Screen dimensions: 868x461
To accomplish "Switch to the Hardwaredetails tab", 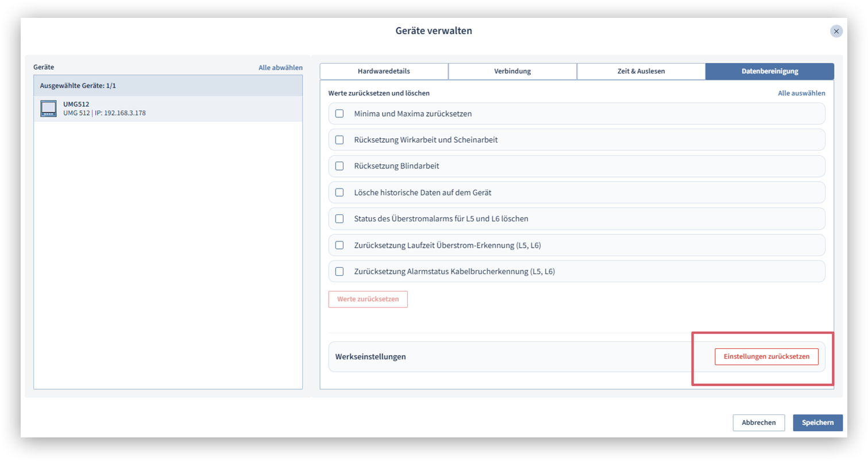I will (x=384, y=71).
